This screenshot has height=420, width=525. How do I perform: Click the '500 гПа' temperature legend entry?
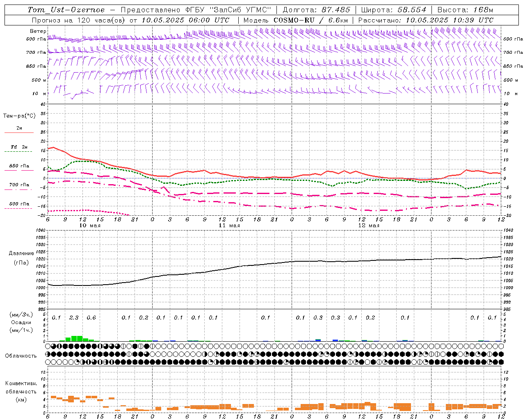[x=19, y=204]
